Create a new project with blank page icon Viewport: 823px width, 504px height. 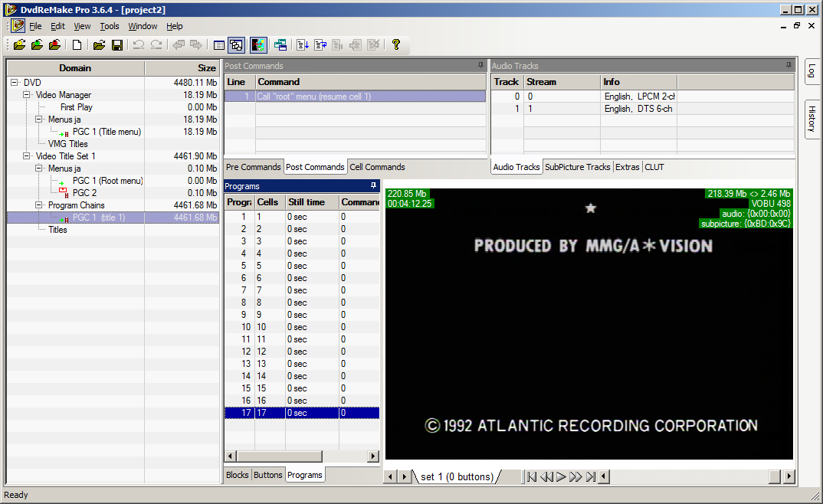tap(77, 45)
